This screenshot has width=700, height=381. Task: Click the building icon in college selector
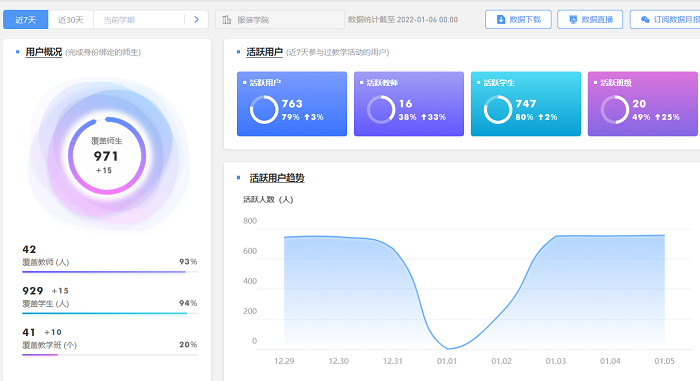[227, 20]
